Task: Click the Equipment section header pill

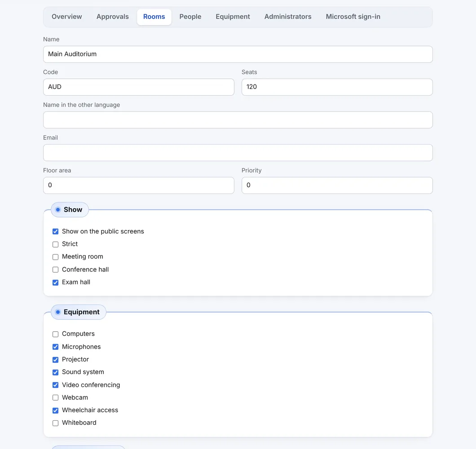Action: [x=78, y=312]
